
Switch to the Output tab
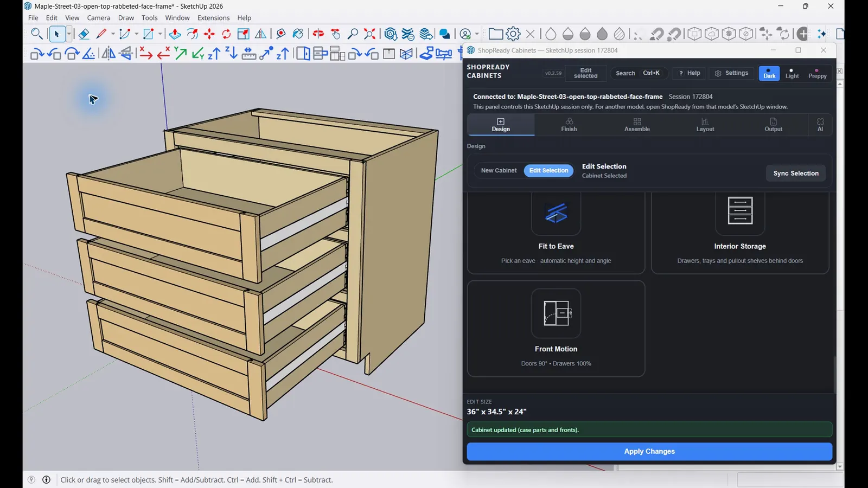774,125
